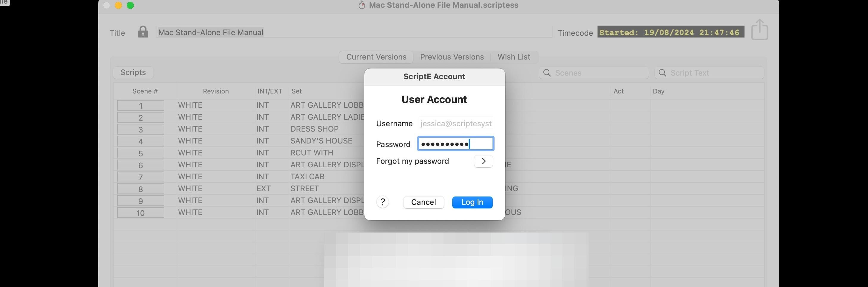Screen dimensions: 868x287
Task: Click the help question mark button
Action: [x=382, y=202]
